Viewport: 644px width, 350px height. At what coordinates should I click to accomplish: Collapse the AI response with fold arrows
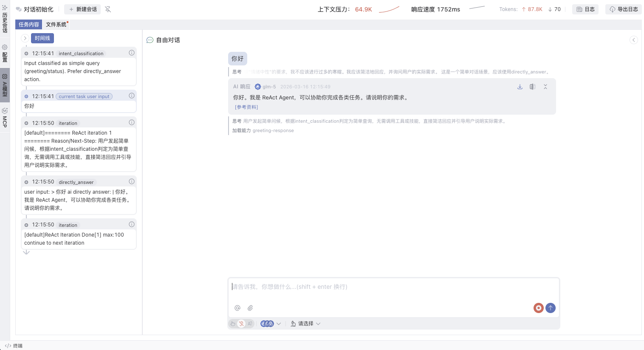tap(545, 87)
